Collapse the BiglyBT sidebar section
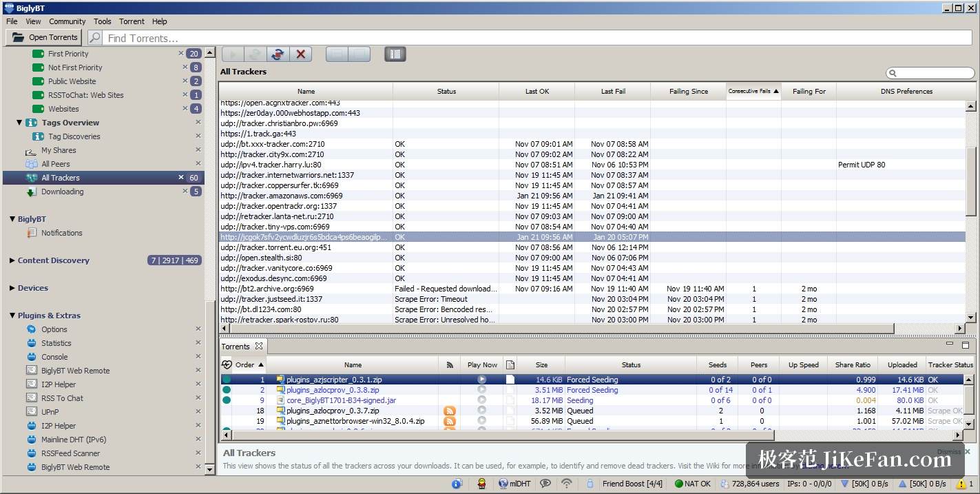Viewport: 980px width, 494px height. pyautogui.click(x=12, y=219)
